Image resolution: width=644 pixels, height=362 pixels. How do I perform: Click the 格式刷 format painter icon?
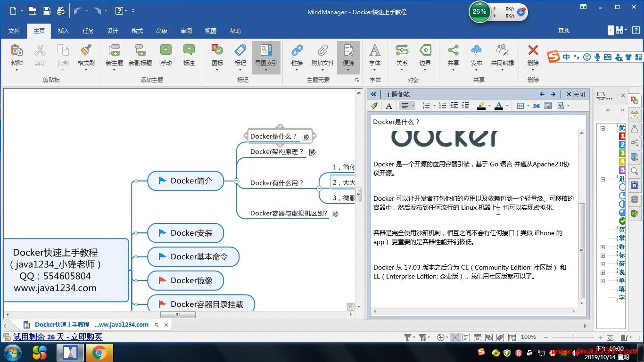click(x=86, y=50)
